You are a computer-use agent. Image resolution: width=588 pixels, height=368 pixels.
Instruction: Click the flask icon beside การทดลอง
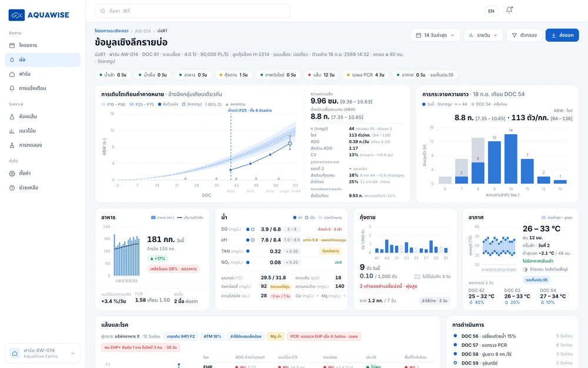pyautogui.click(x=12, y=145)
